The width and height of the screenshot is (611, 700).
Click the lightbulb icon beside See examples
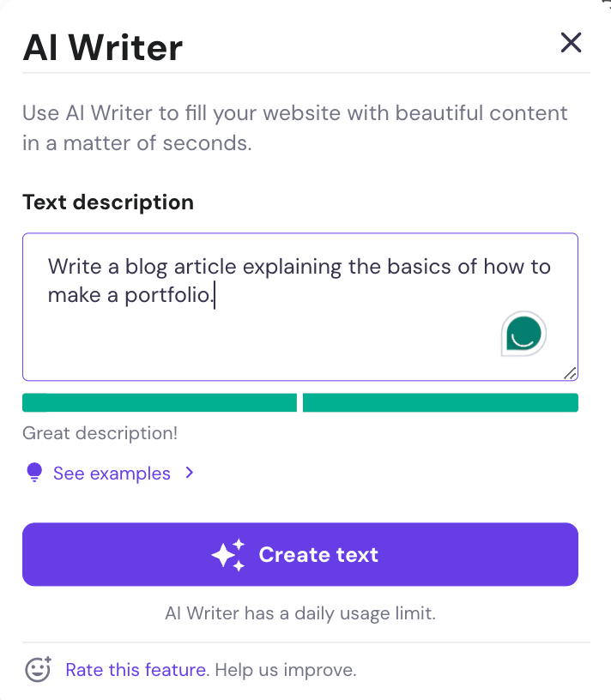[34, 473]
